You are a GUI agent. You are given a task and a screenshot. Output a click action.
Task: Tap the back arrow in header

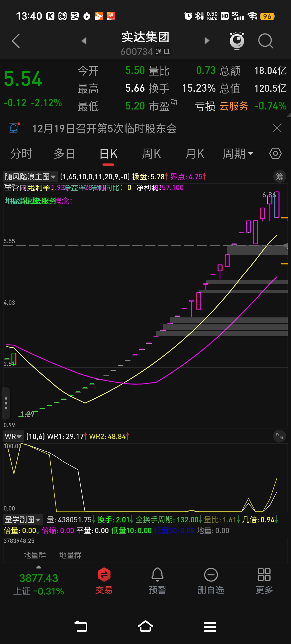tap(16, 41)
